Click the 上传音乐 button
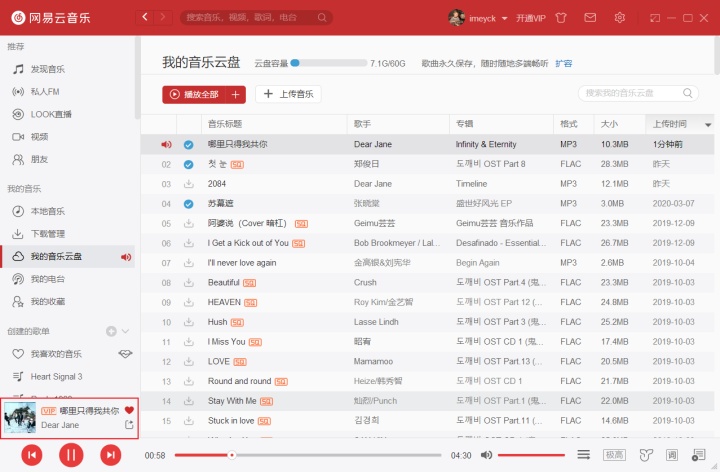720x472 pixels. point(288,94)
